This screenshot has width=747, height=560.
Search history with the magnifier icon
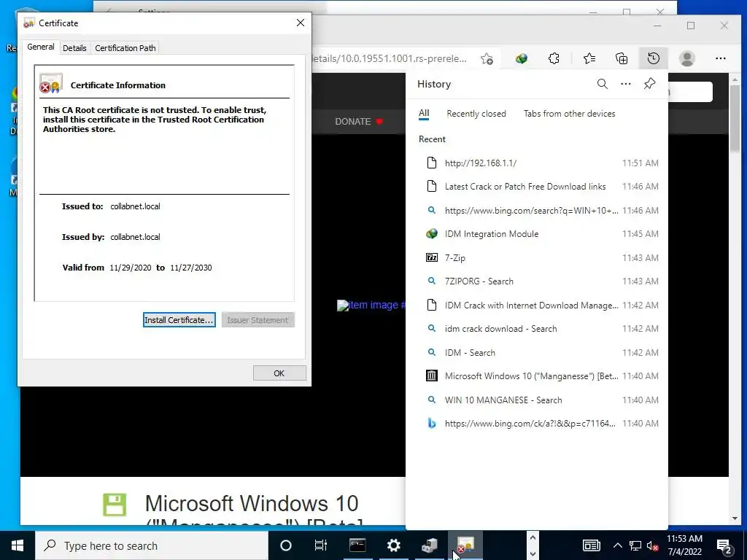602,84
